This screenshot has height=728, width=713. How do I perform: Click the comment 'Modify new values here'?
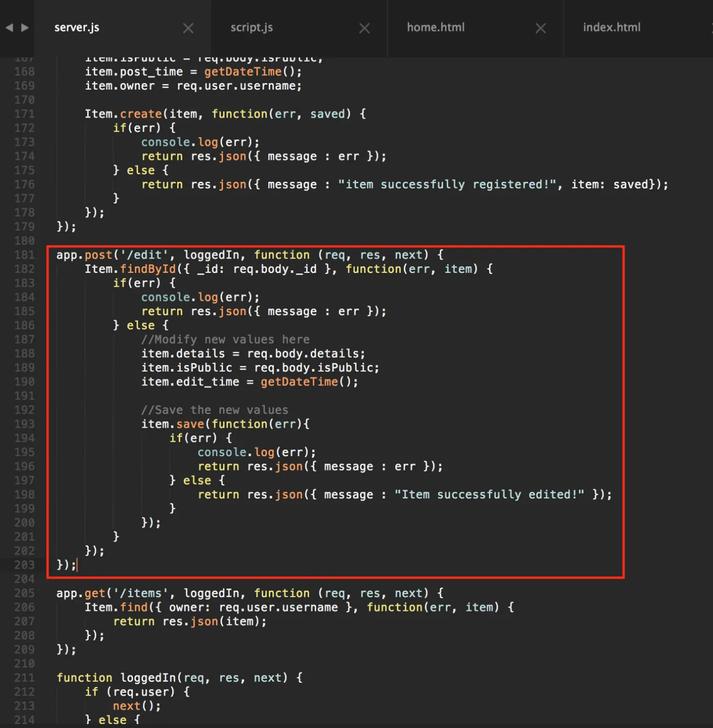(x=226, y=340)
